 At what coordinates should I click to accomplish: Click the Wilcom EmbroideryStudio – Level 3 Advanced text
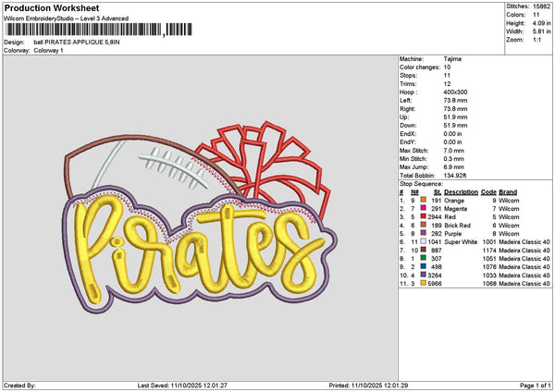[67, 18]
